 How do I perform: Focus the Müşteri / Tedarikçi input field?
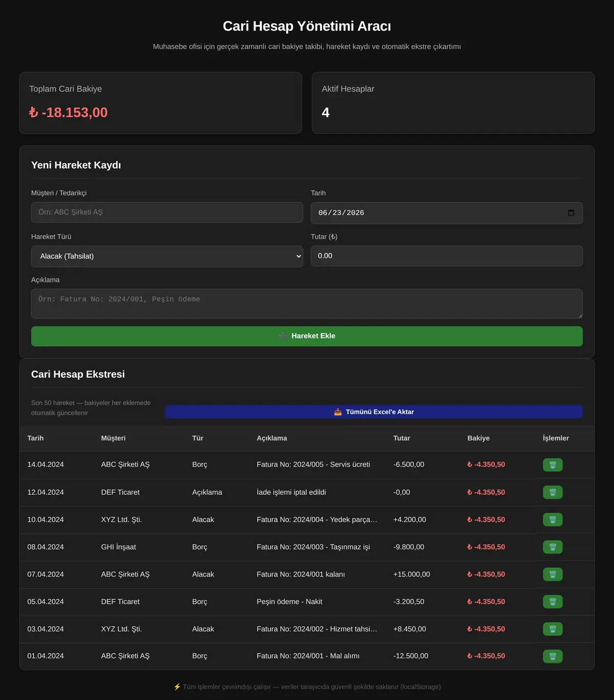[167, 212]
